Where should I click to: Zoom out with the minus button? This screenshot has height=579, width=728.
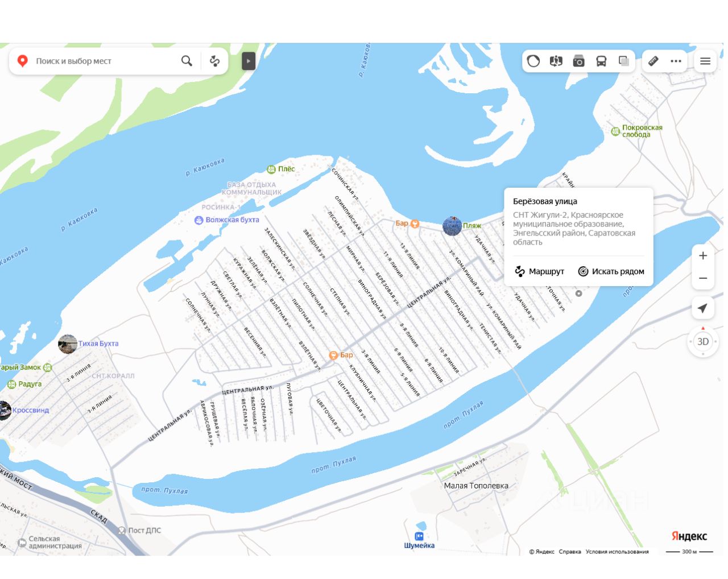[x=703, y=278]
